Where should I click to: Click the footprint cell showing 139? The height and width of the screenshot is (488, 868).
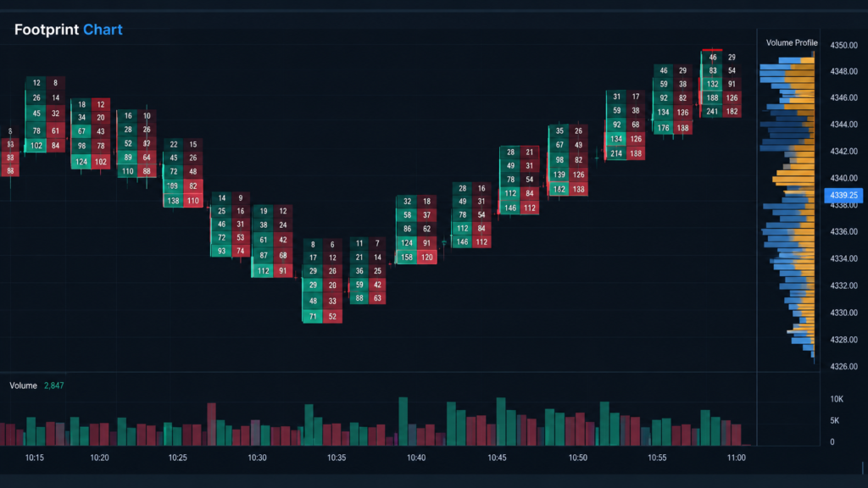click(559, 175)
